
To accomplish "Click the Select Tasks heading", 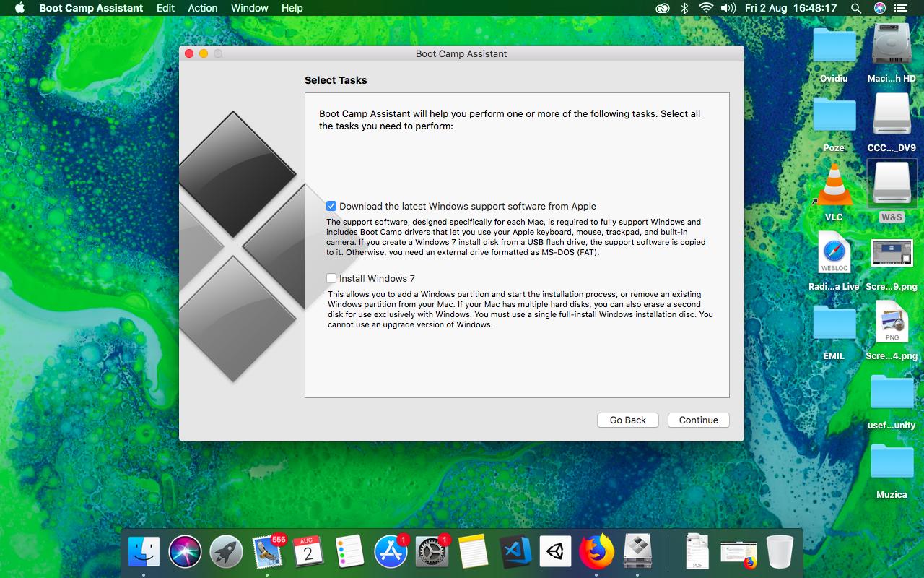I will point(336,80).
